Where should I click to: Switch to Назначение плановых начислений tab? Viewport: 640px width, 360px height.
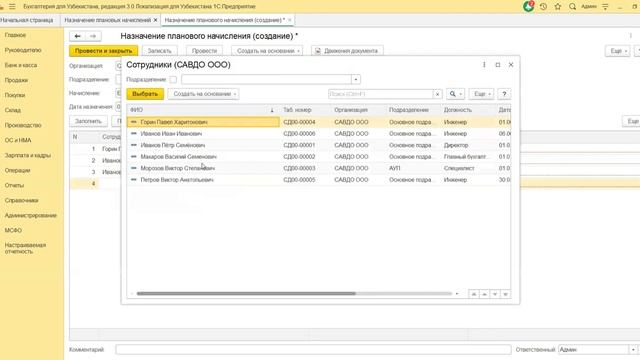108,20
